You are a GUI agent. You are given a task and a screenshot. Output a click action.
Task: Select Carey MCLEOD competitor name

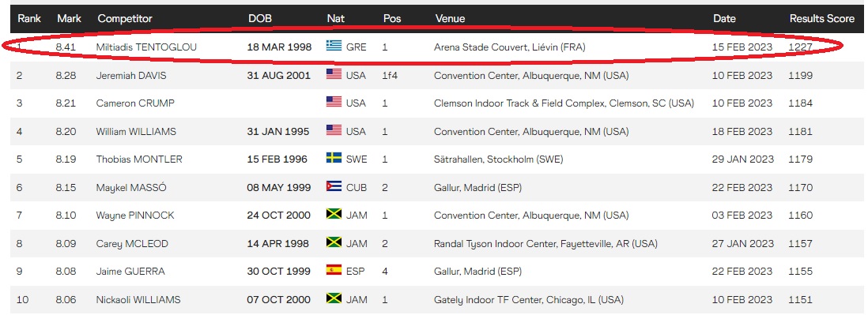[132, 244]
